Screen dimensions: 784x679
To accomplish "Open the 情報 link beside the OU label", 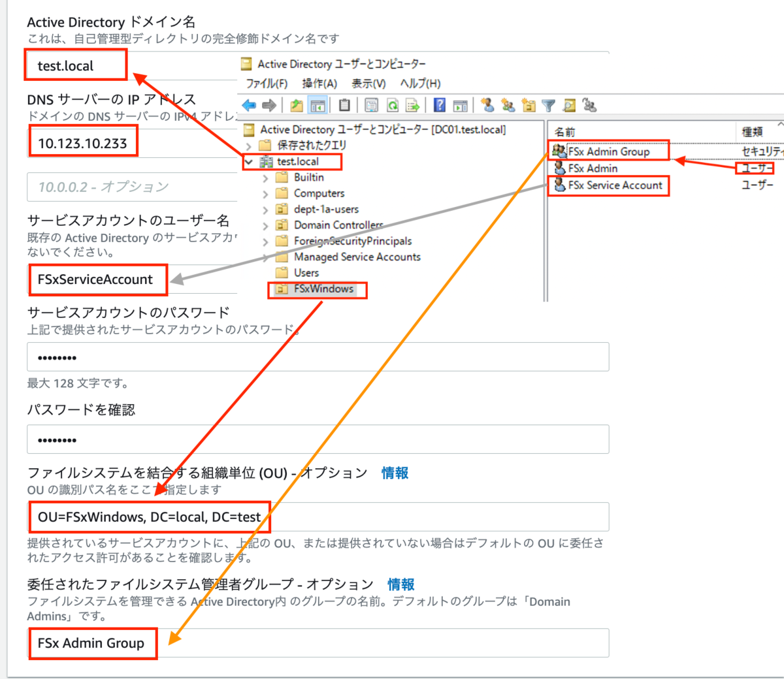I will coord(395,473).
